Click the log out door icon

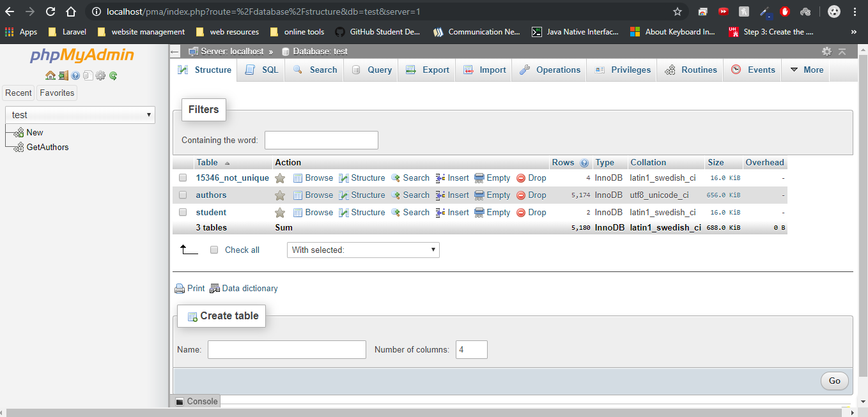point(63,75)
